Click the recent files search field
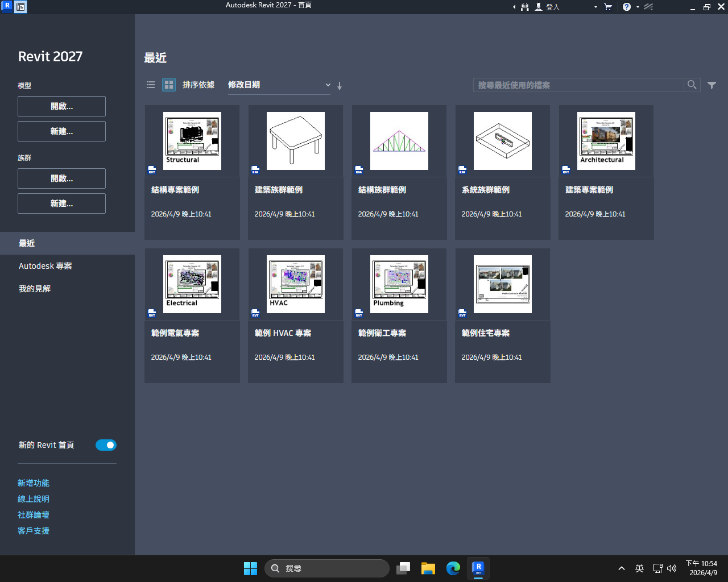 (x=578, y=85)
